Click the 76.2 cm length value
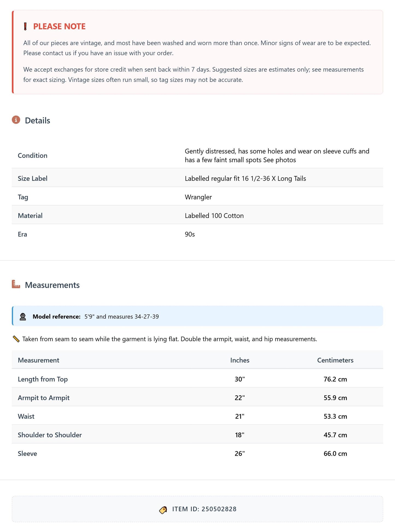Image resolution: width=395 pixels, height=532 pixels. tap(335, 379)
